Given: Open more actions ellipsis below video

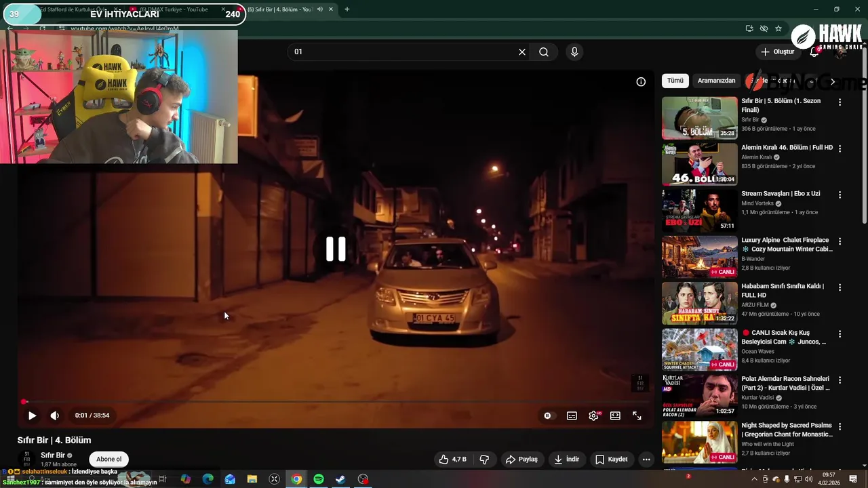Looking at the screenshot, I should pyautogui.click(x=646, y=460).
